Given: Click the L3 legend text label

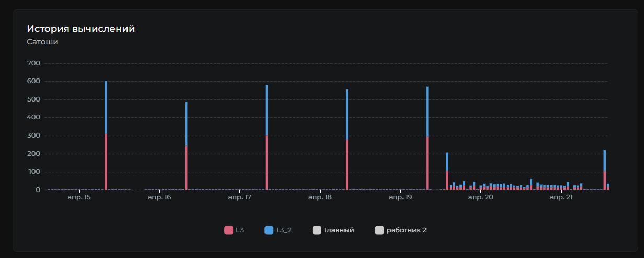Looking at the screenshot, I should tap(239, 230).
